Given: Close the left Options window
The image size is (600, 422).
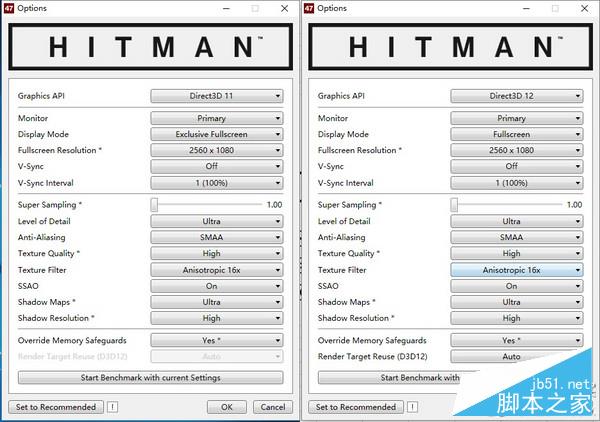Looking at the screenshot, I should pos(284,8).
